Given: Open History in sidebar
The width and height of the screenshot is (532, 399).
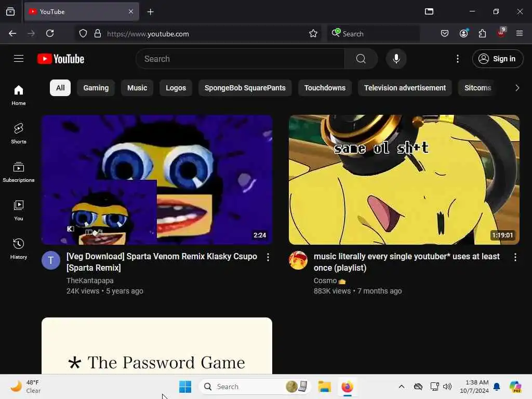Looking at the screenshot, I should (19, 249).
